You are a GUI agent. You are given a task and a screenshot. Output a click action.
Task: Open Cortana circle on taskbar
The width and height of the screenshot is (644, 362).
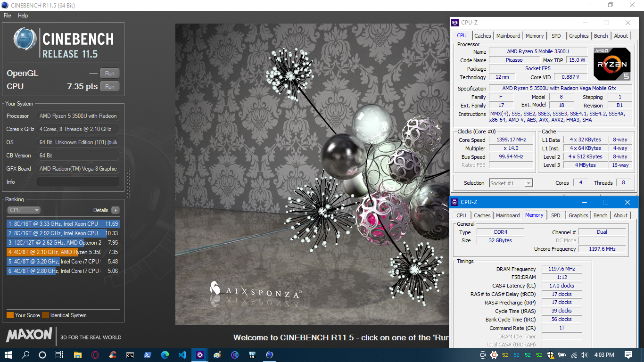click(x=42, y=355)
